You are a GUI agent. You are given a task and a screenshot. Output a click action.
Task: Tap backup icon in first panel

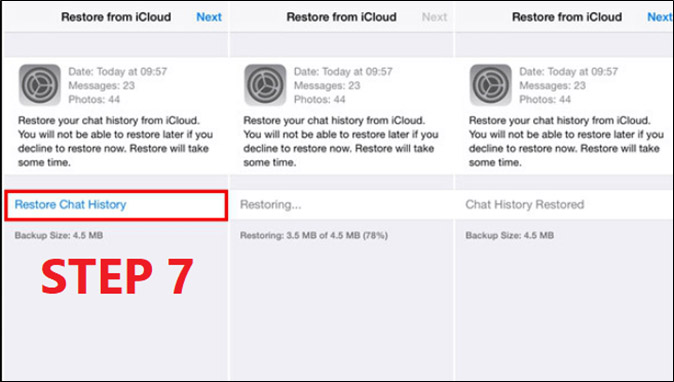pos(40,85)
